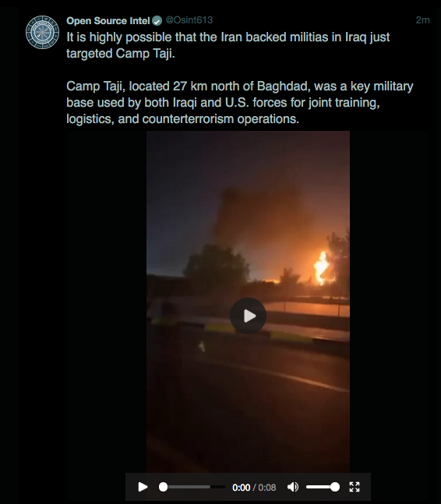Click the paragraph describing Camp Taji location

pyautogui.click(x=240, y=103)
